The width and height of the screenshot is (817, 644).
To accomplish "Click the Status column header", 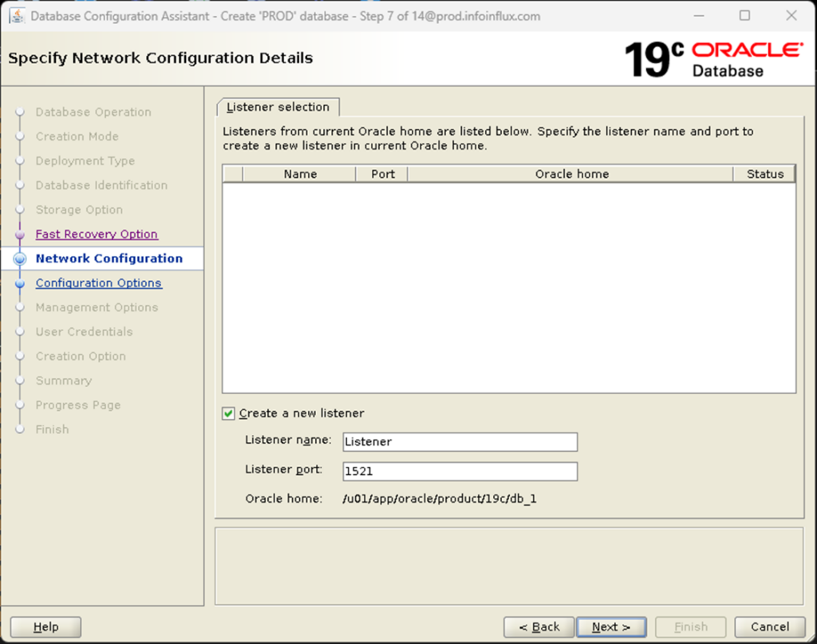I will (764, 173).
